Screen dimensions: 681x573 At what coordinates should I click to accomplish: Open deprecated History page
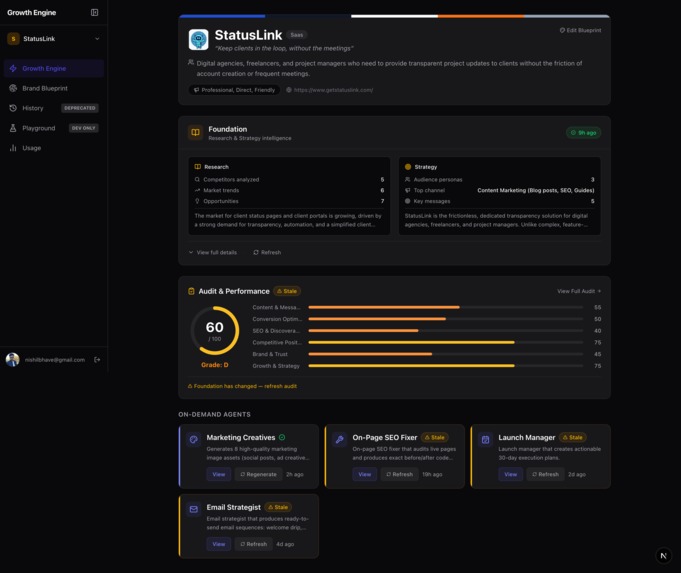click(x=54, y=108)
